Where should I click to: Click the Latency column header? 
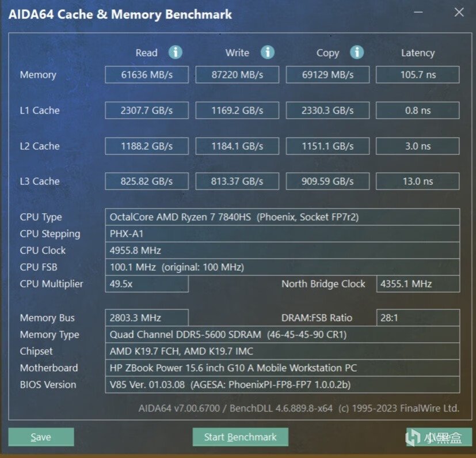(418, 53)
